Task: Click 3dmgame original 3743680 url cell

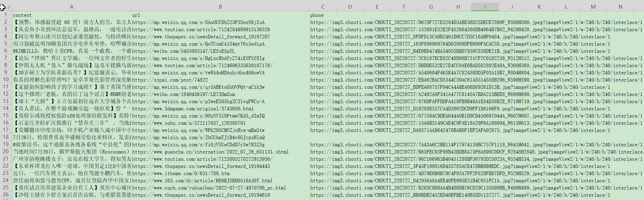Action: point(220,109)
